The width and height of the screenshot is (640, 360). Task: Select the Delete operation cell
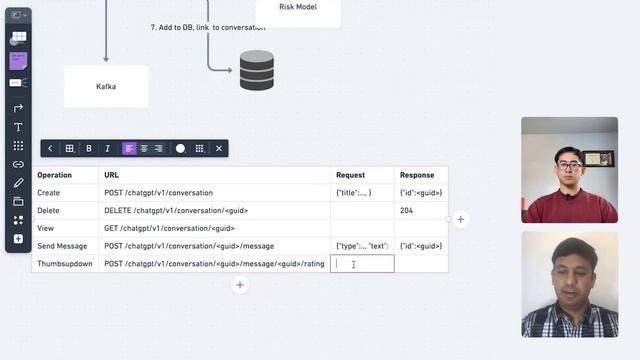tap(65, 211)
